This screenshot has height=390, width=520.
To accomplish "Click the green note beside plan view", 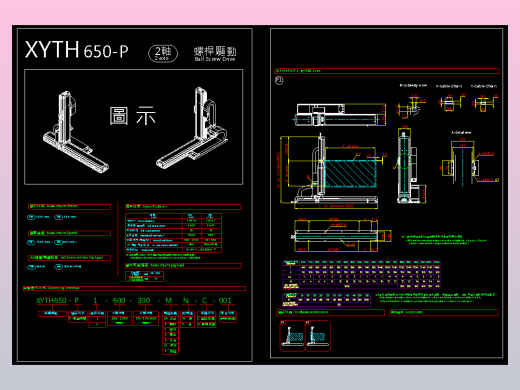I will 444,240.
